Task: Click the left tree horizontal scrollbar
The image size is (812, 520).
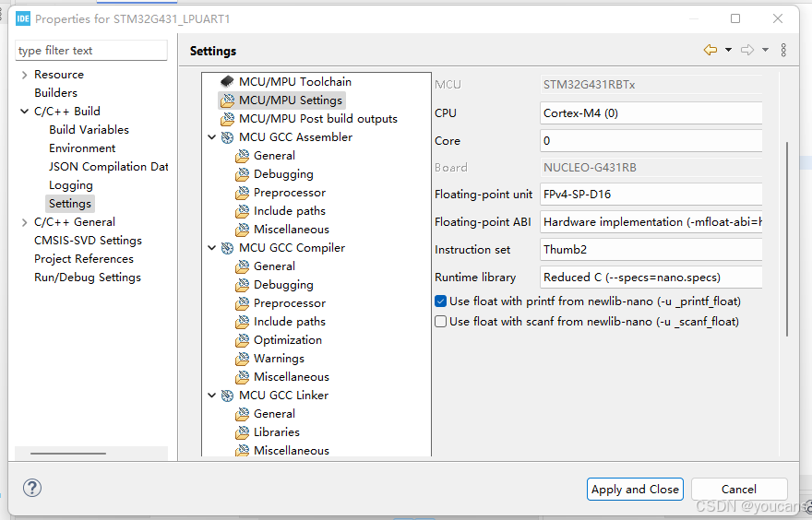Action: pos(68,454)
